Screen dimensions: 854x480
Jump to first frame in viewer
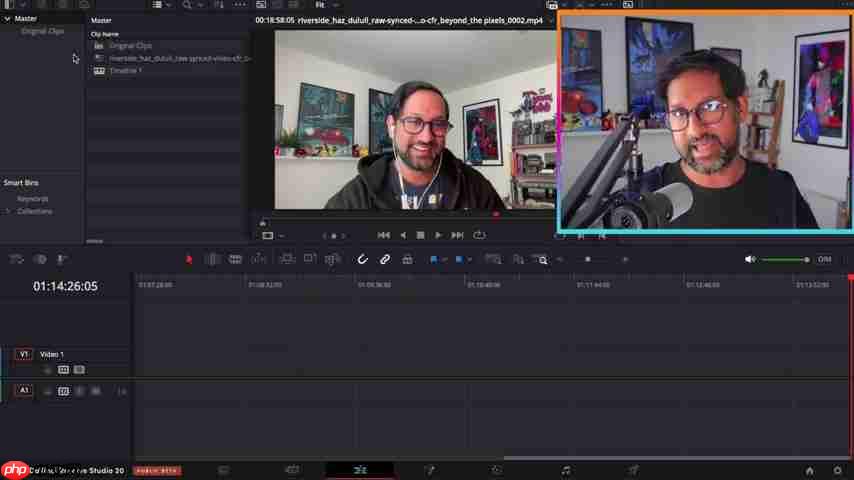383,235
